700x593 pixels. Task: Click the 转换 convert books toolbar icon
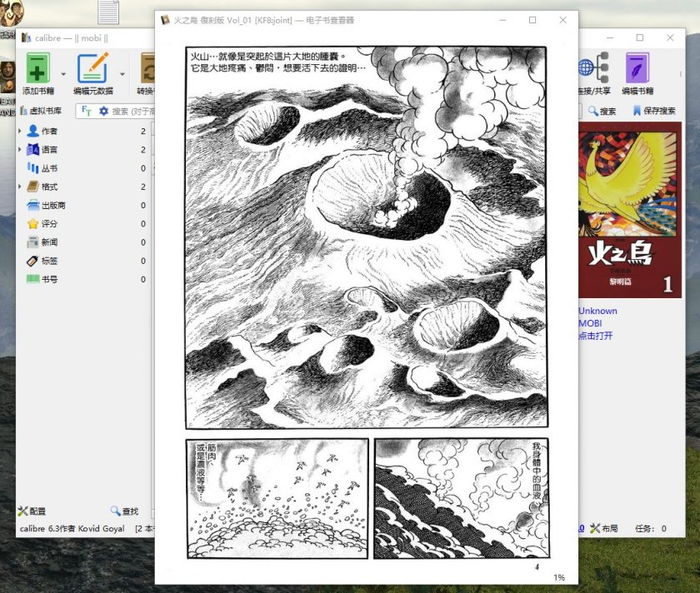(147, 67)
